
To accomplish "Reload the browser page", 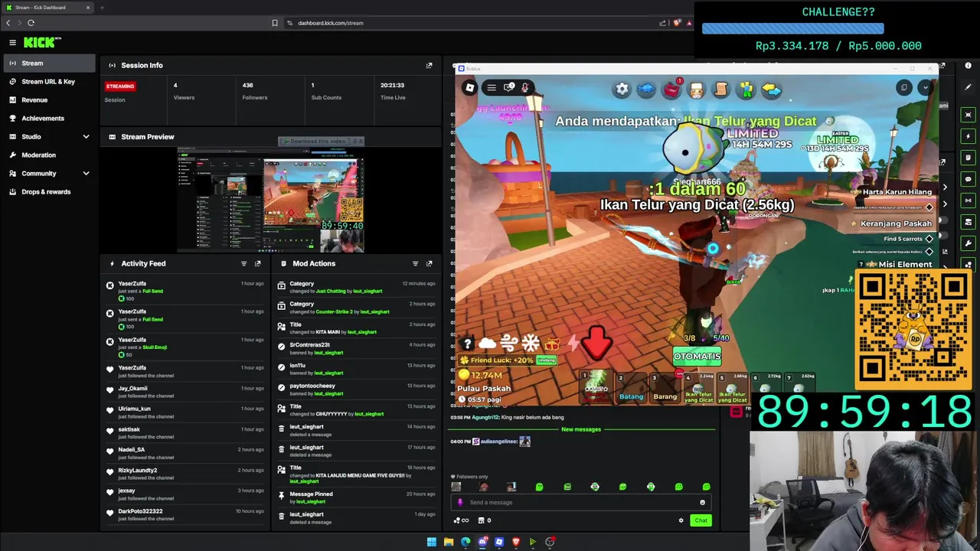I will pos(31,23).
